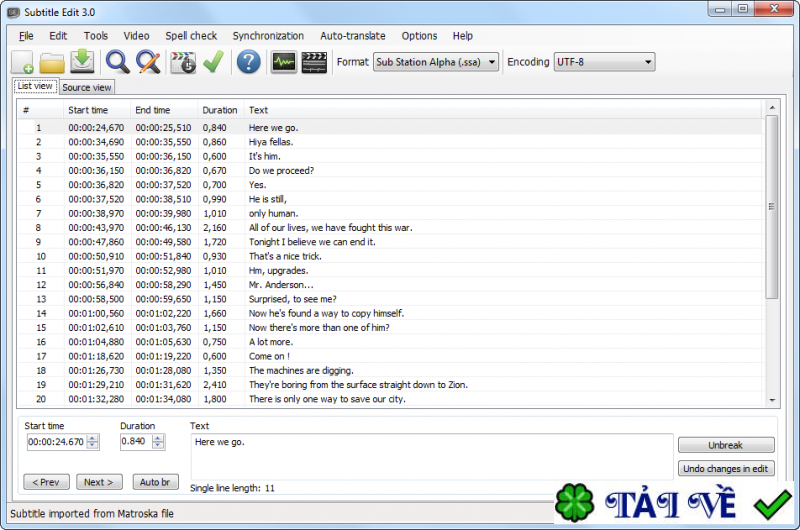This screenshot has height=530, width=800.
Task: Select row "That's a nice trick."
Action: 390,256
